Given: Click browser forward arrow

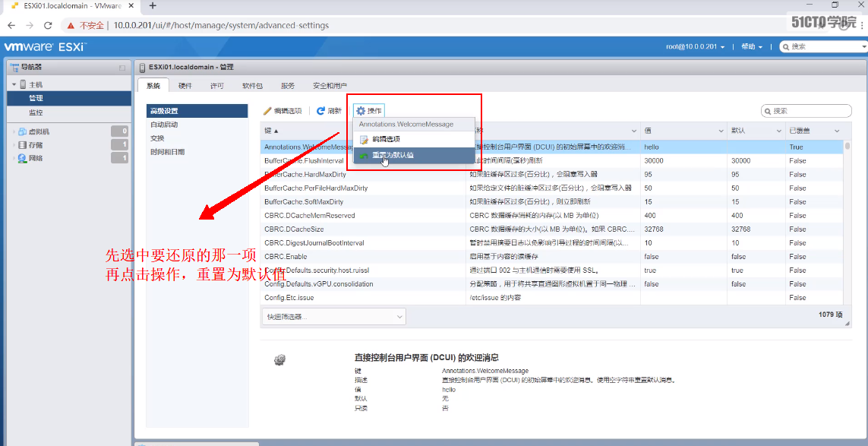Looking at the screenshot, I should pyautogui.click(x=30, y=26).
